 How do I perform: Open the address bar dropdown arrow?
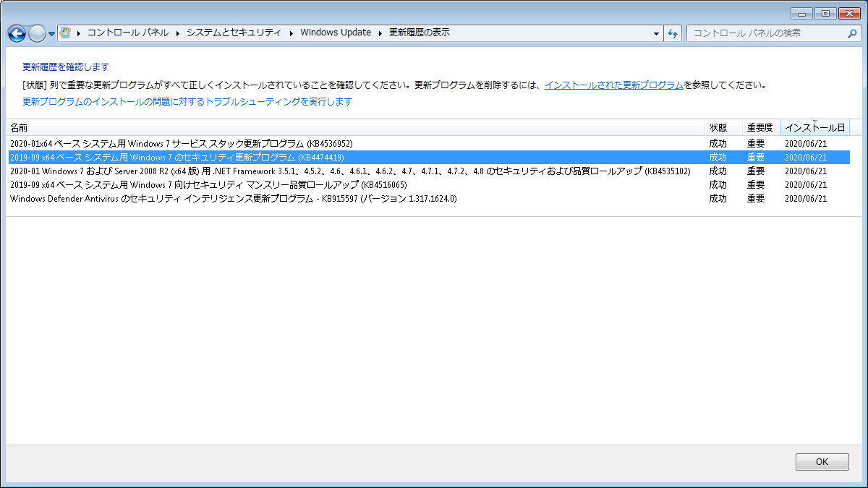coord(655,33)
